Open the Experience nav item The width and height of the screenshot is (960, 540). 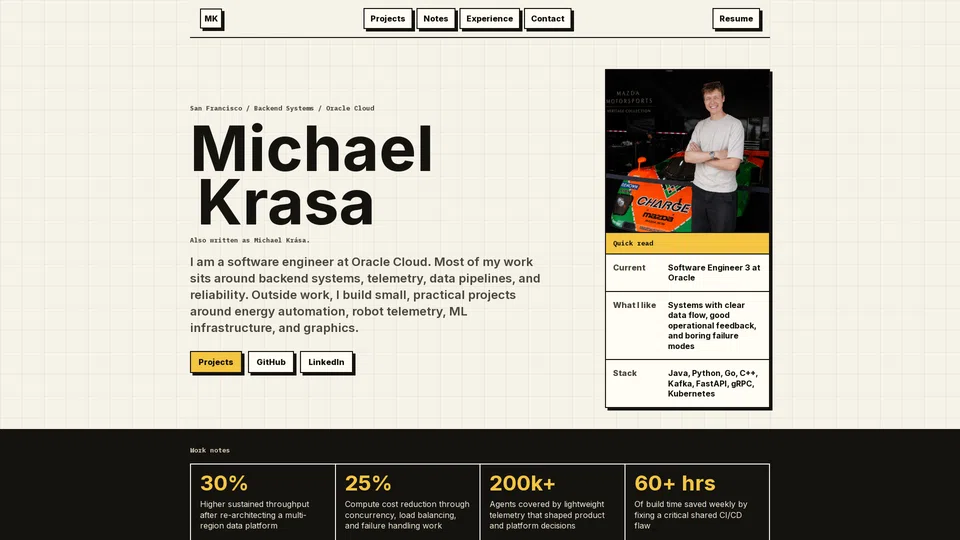[x=490, y=18]
